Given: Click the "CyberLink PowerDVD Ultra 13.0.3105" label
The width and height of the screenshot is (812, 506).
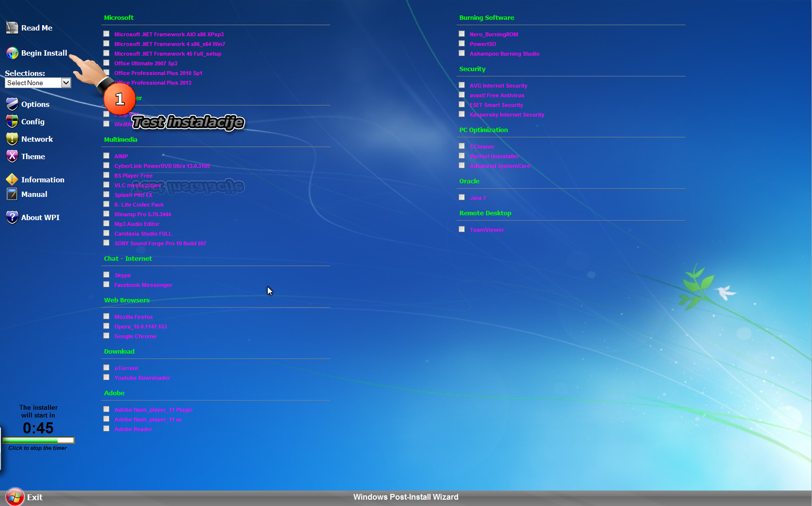Looking at the screenshot, I should coord(162,166).
